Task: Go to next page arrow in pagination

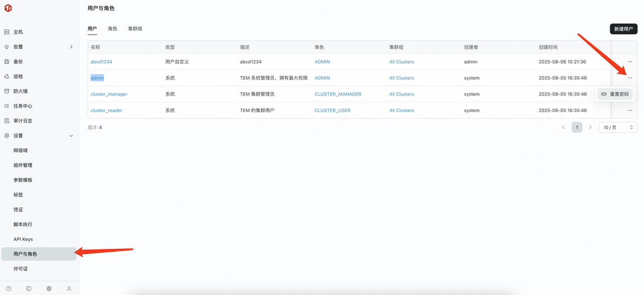Action: pos(590,128)
